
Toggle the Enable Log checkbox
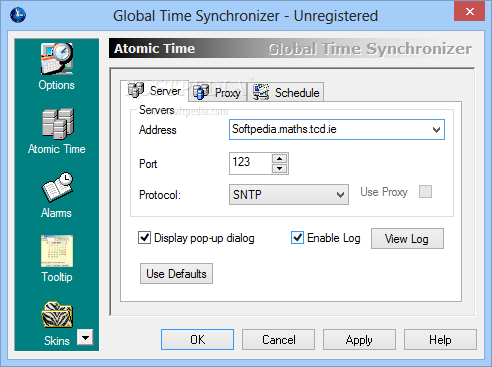[x=297, y=238]
